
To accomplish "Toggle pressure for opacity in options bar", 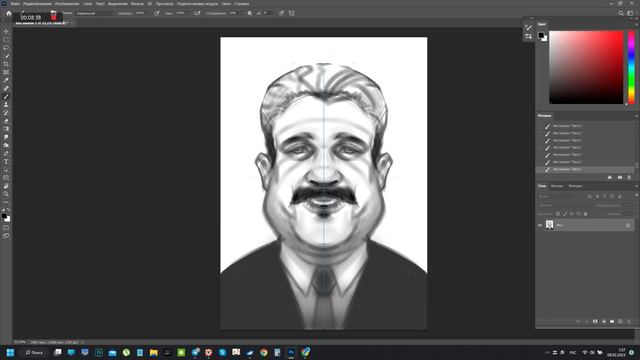I will click(x=157, y=13).
